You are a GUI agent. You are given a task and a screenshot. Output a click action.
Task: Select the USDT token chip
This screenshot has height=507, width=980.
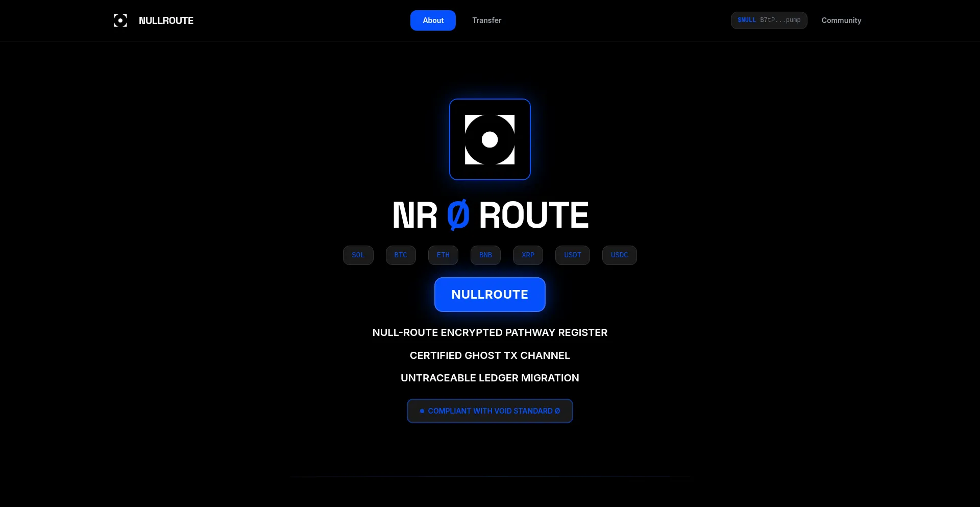point(572,255)
